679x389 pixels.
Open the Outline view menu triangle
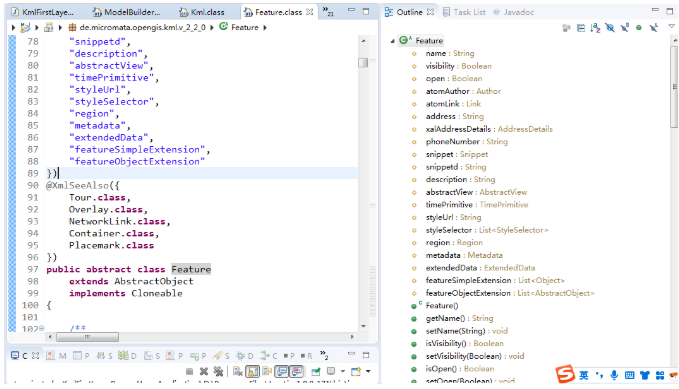pyautogui.click(x=672, y=26)
